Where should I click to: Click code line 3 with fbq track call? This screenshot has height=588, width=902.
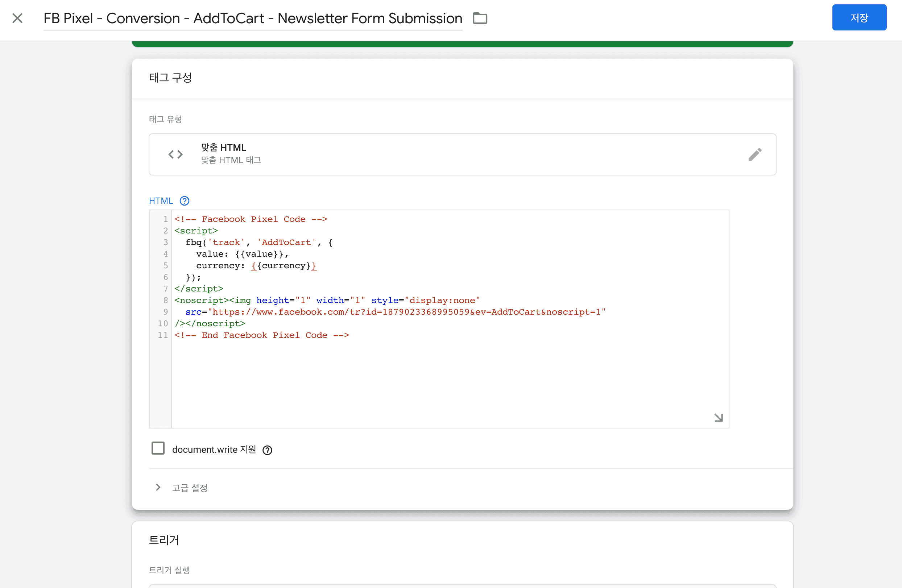tap(258, 243)
